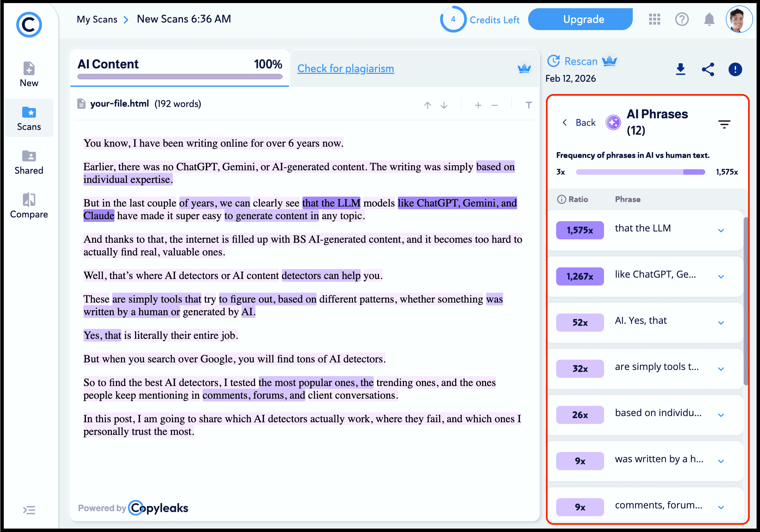The height and width of the screenshot is (532, 760).
Task: Open notifications bell
Action: point(709,19)
